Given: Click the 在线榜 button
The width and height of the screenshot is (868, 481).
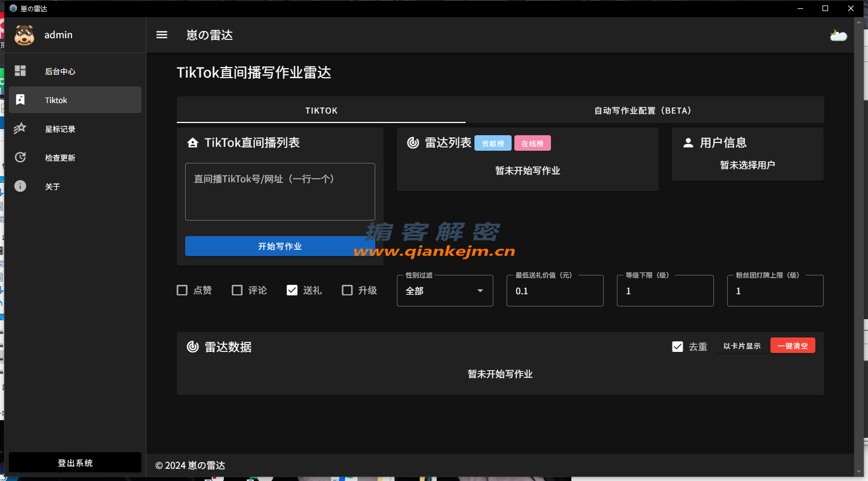Looking at the screenshot, I should point(532,144).
